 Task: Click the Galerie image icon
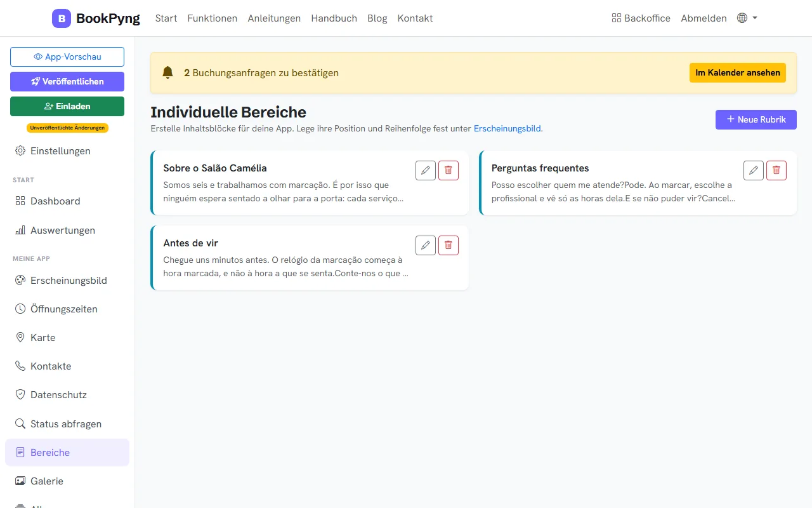coord(20,481)
